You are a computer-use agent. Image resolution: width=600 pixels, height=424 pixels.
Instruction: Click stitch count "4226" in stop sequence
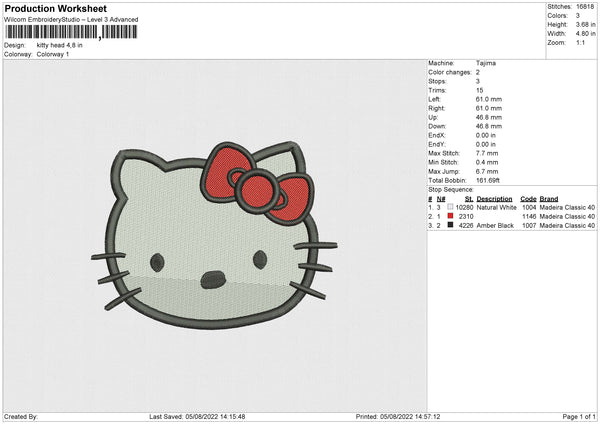coord(466,225)
